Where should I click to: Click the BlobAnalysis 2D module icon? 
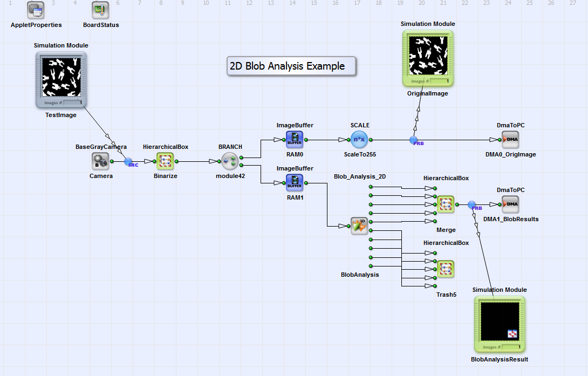(x=359, y=226)
